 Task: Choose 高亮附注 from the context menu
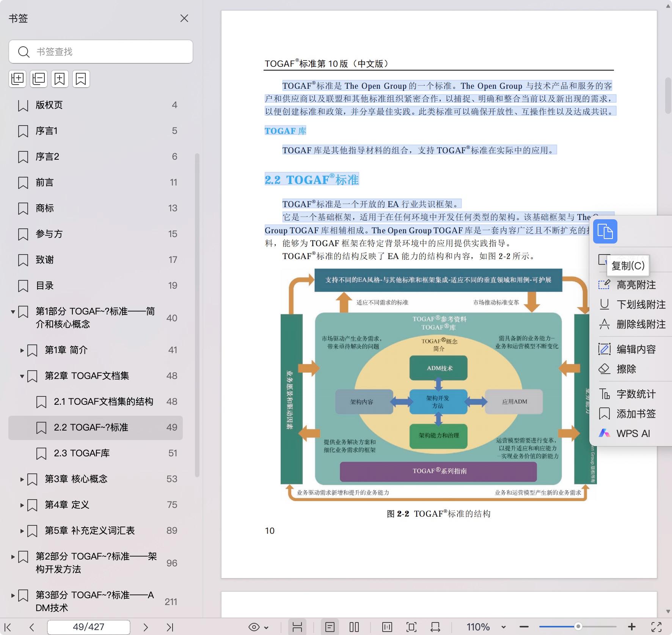(x=636, y=285)
